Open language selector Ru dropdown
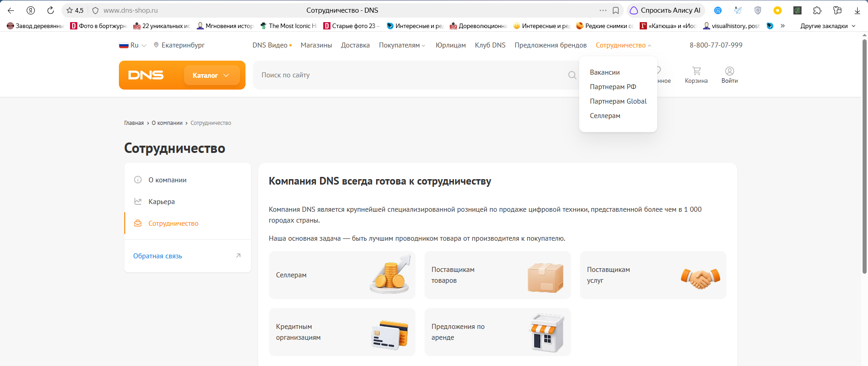This screenshot has height=366, width=868. pos(133,45)
